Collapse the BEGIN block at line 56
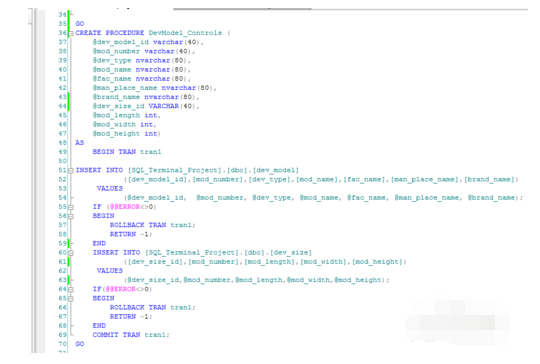 (71, 216)
